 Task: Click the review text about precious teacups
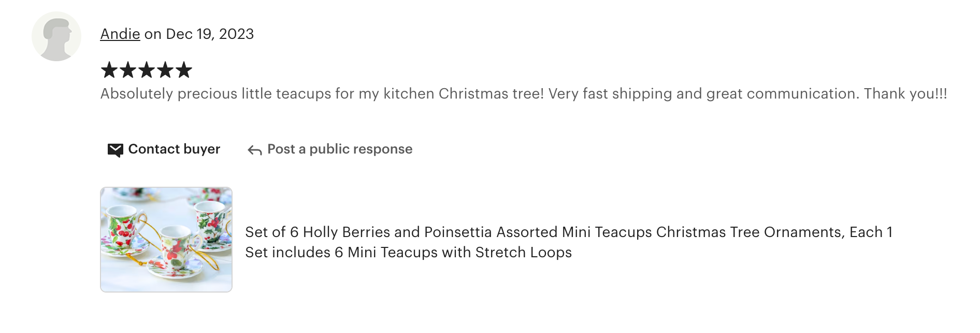click(x=321, y=94)
